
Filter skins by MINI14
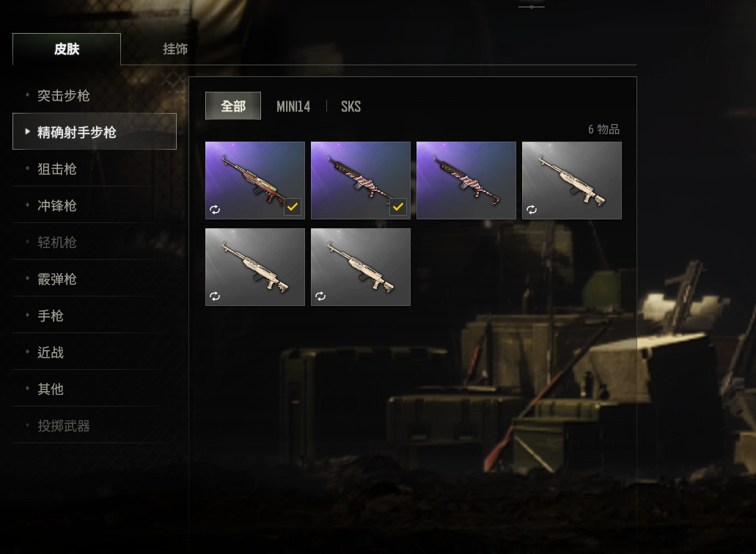[293, 106]
